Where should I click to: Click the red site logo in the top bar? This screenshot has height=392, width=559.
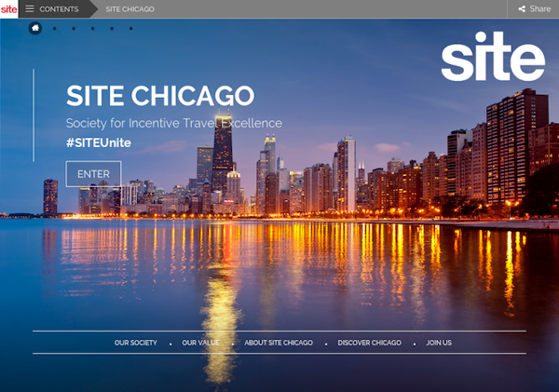coord(8,9)
